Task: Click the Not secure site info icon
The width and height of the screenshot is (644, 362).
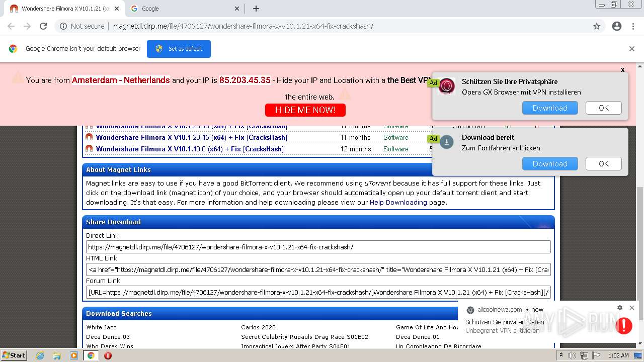Action: (x=63, y=26)
